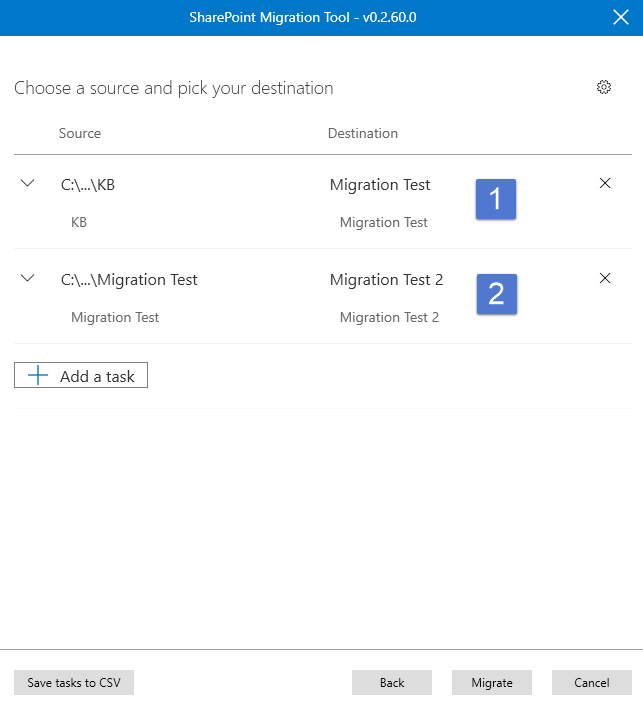The height and width of the screenshot is (712, 643).
Task: Click the blue number 2 badge
Action: [496, 294]
